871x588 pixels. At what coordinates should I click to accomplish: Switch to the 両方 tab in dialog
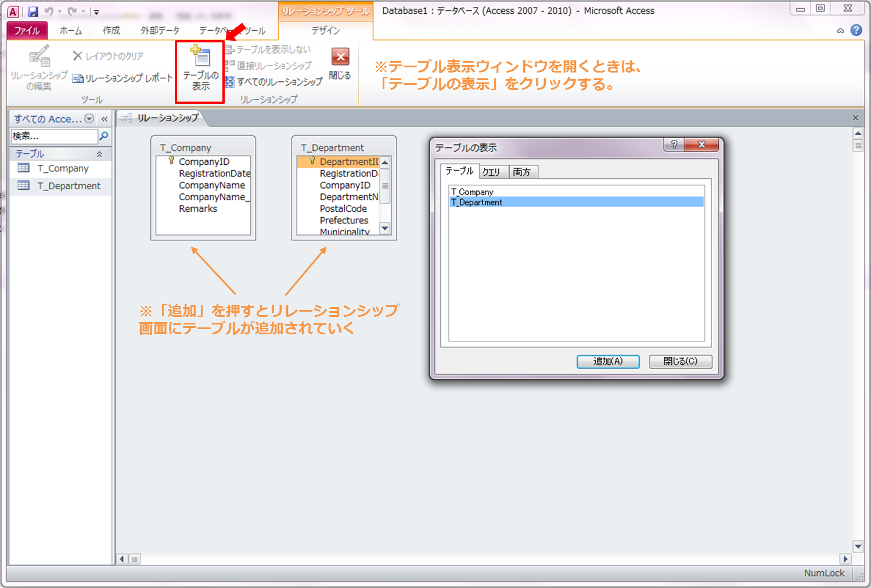pos(522,172)
